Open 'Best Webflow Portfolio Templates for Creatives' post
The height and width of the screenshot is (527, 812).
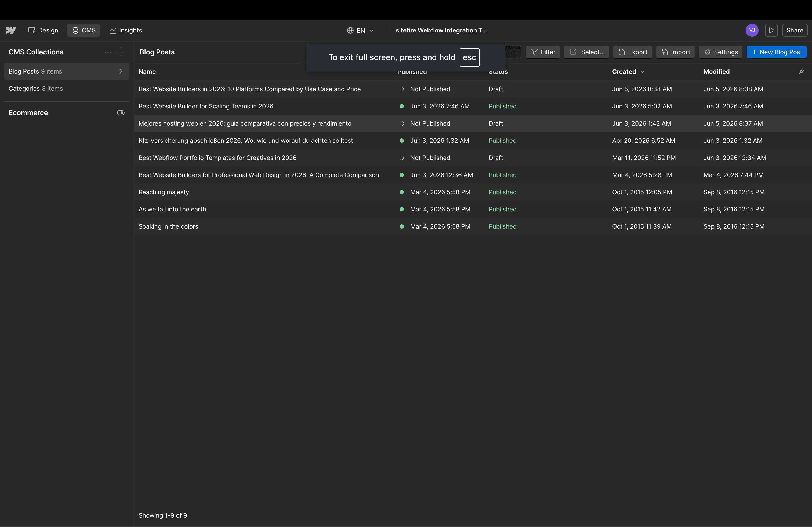217,158
